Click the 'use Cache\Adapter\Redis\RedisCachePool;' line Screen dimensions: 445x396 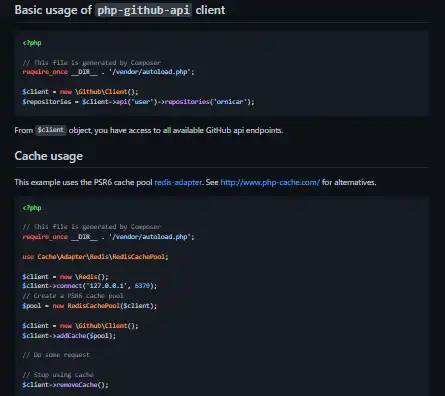point(95,257)
